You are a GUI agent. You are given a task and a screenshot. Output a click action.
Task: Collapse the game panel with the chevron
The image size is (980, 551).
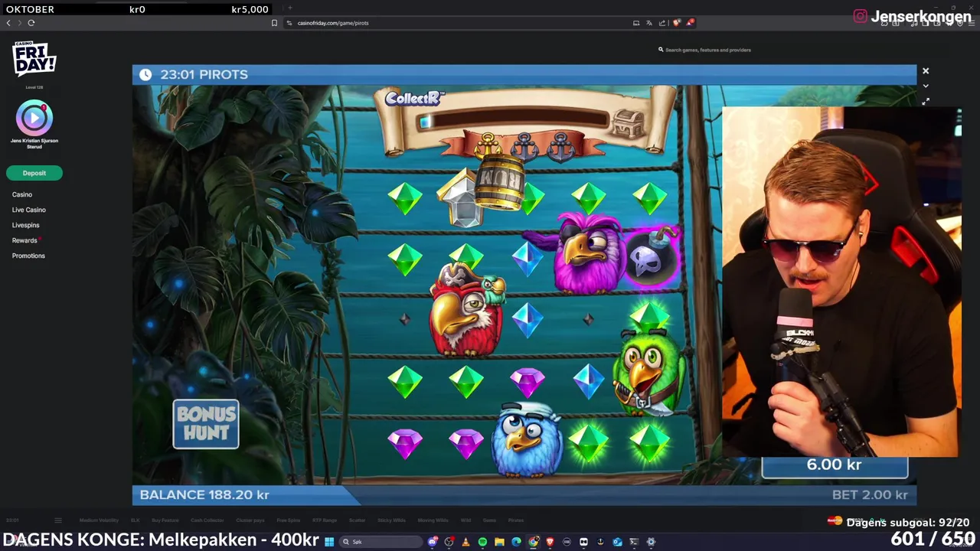pyautogui.click(x=926, y=86)
